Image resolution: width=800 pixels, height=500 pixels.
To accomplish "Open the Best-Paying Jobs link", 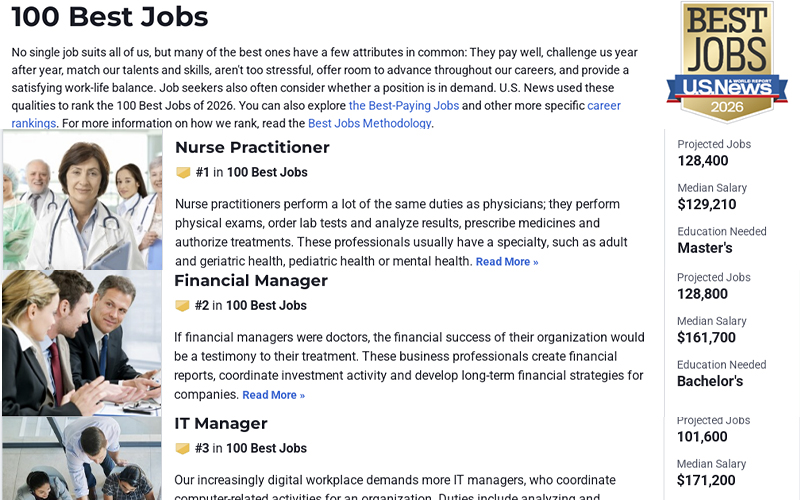I will point(404,106).
